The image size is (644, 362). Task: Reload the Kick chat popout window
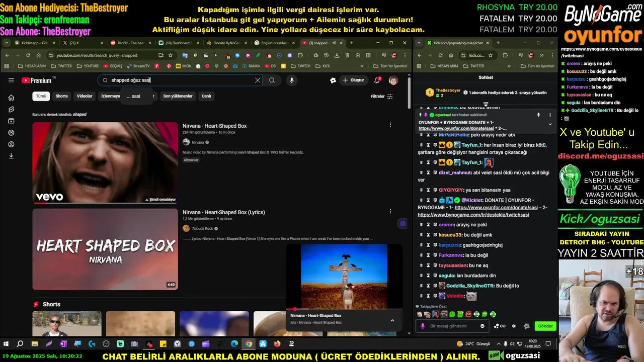coord(440,55)
